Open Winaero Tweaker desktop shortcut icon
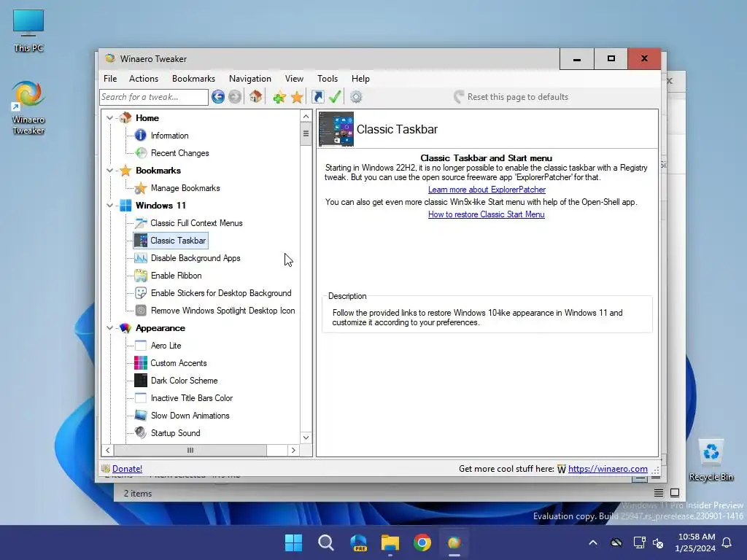Screen dimensions: 747x560 pos(28,108)
